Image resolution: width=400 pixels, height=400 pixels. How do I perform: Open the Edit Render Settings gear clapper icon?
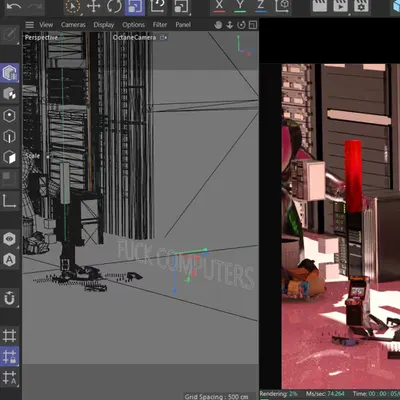(361, 6)
